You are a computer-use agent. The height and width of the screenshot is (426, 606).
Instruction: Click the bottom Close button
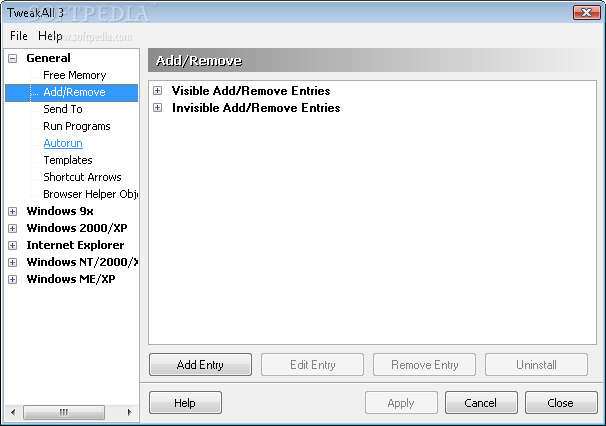coord(561,403)
